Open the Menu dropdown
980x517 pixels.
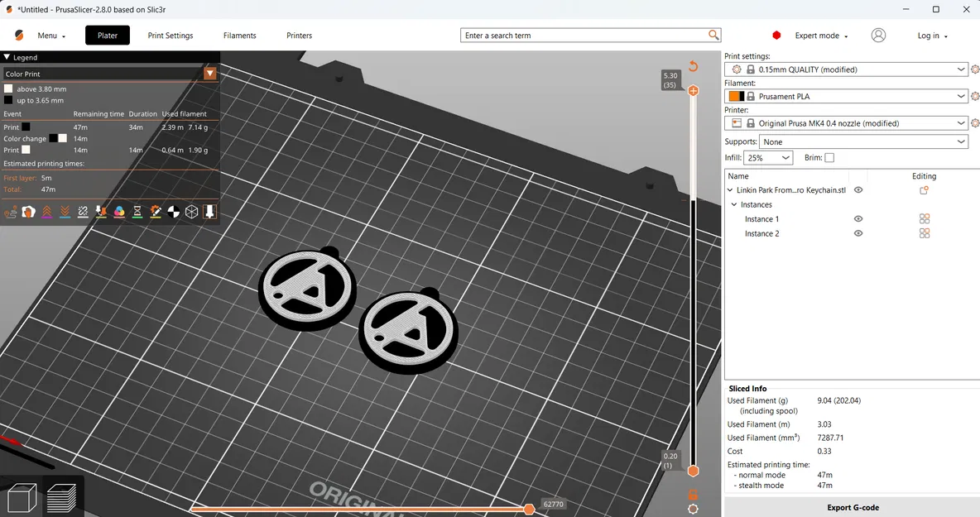click(51, 36)
